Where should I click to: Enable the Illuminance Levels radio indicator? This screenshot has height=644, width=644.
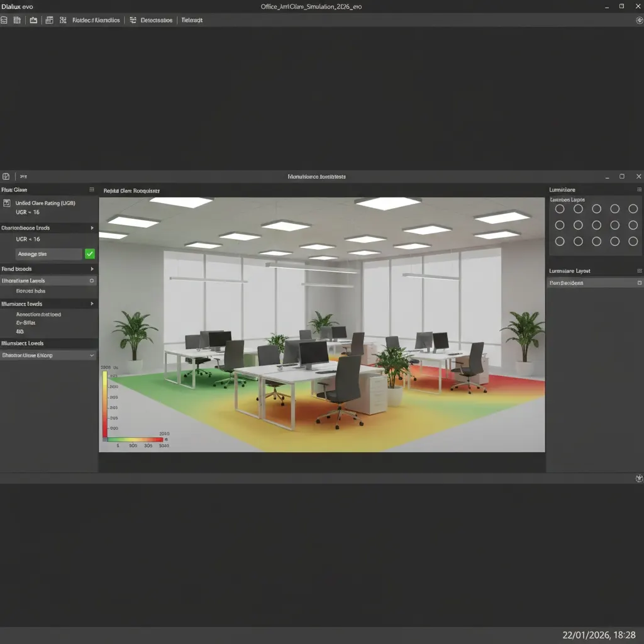91,280
